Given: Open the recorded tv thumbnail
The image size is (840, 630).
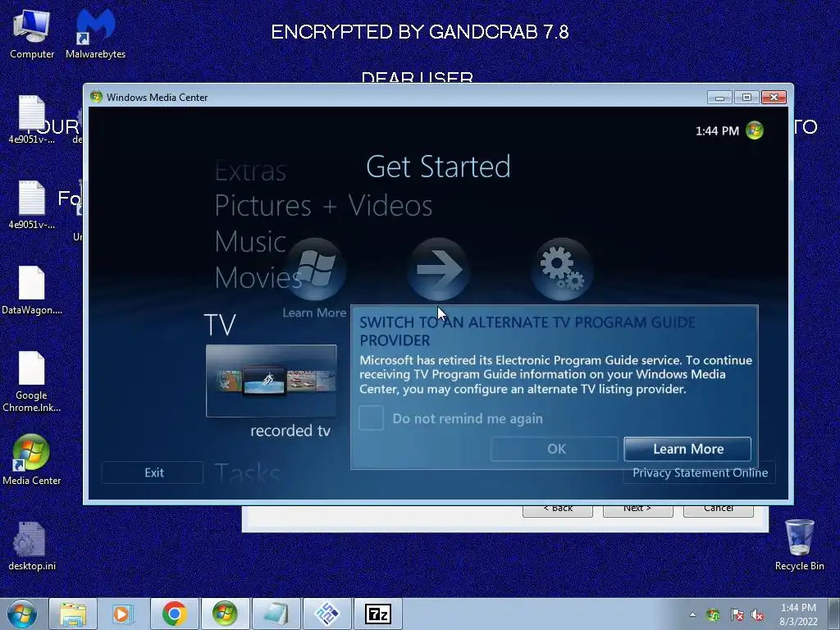Looking at the screenshot, I should tap(271, 381).
